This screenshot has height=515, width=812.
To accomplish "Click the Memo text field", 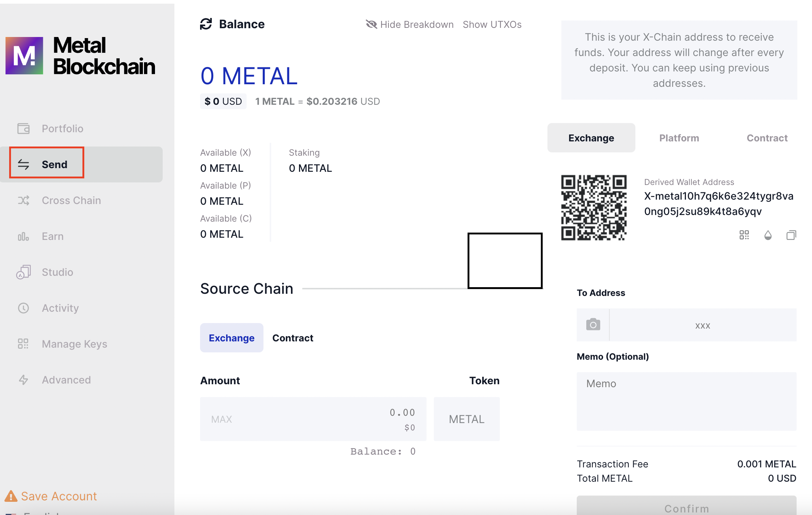I will [686, 401].
